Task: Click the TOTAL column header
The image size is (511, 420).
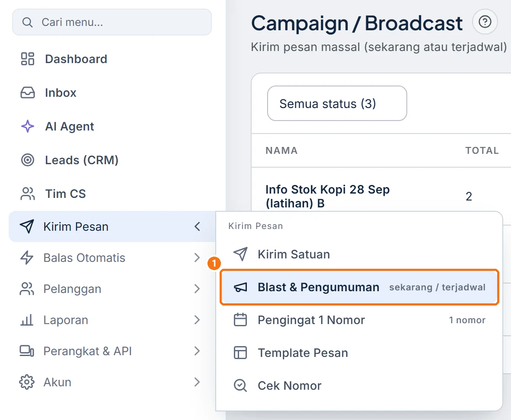Action: (x=482, y=150)
